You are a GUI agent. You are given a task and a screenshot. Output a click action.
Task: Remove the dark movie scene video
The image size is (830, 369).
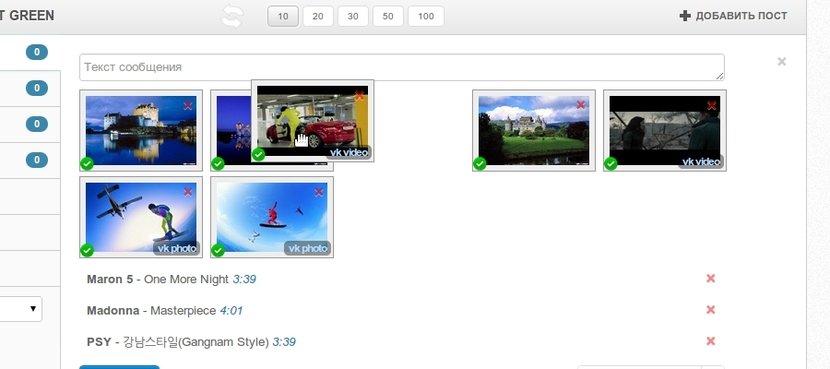pos(711,105)
